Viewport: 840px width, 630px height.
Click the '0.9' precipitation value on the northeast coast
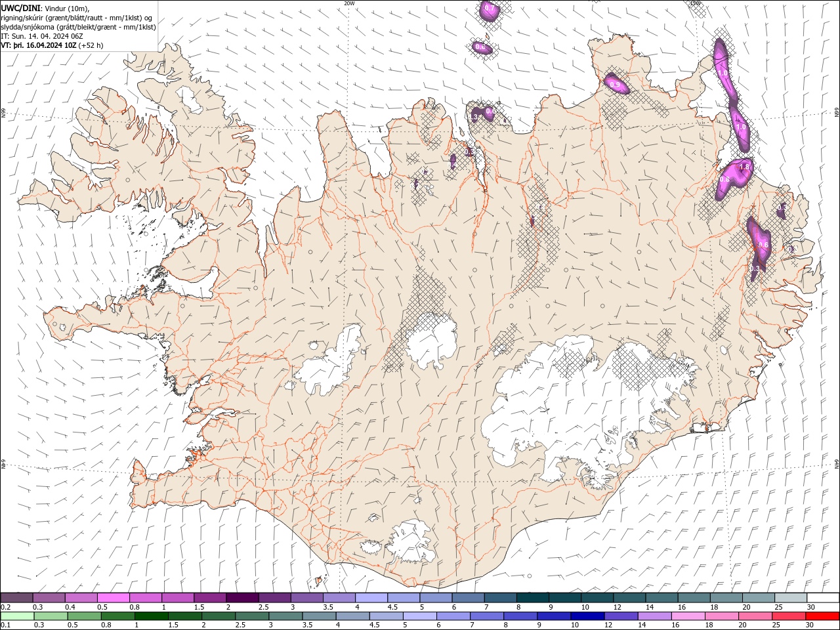click(x=615, y=85)
